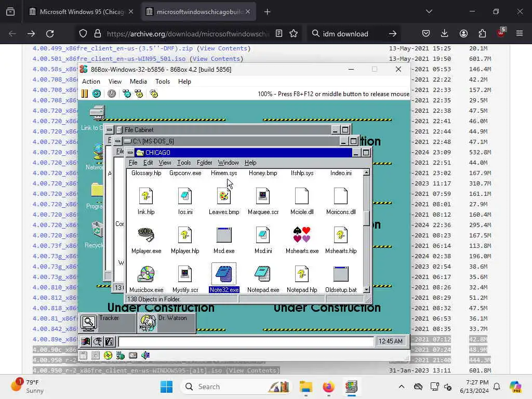532x399 pixels.
Task: Click the network status icon in 86Box
Action: pyautogui.click(x=121, y=355)
